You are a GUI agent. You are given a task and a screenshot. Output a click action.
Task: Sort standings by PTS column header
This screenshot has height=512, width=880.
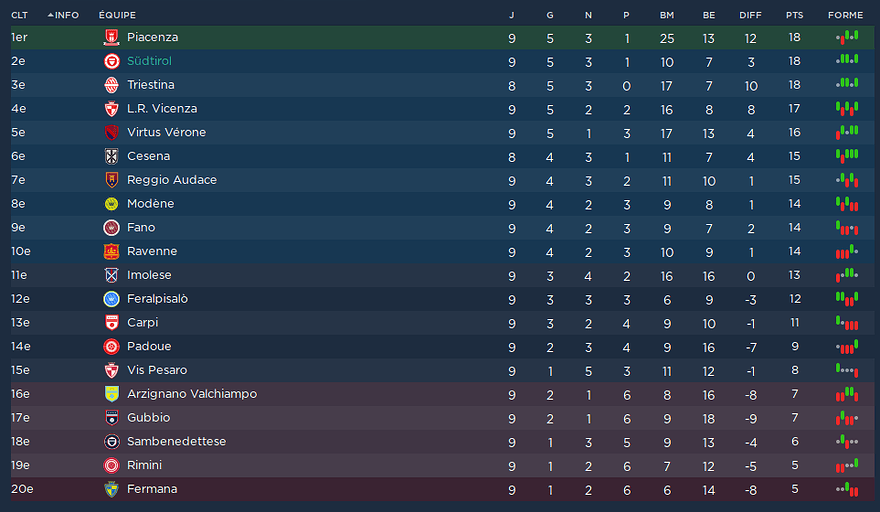click(x=795, y=15)
